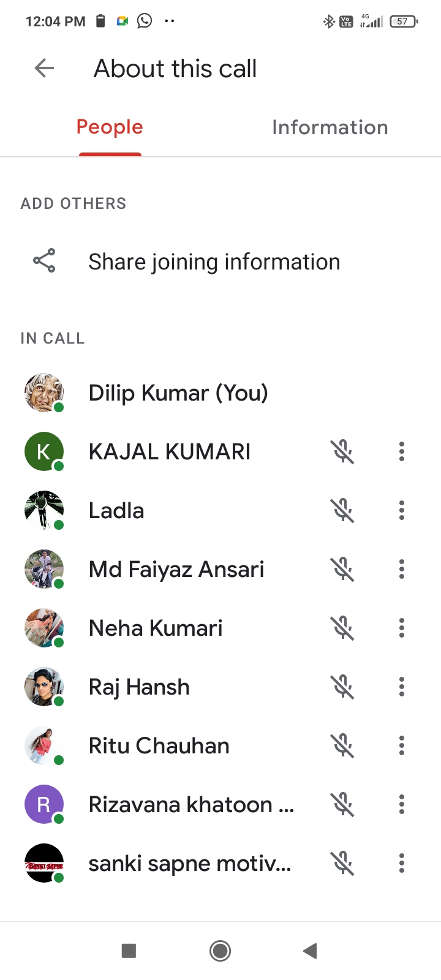This screenshot has height=980, width=441.
Task: Tap mic-off icon beside Neha Kumari
Action: click(343, 628)
